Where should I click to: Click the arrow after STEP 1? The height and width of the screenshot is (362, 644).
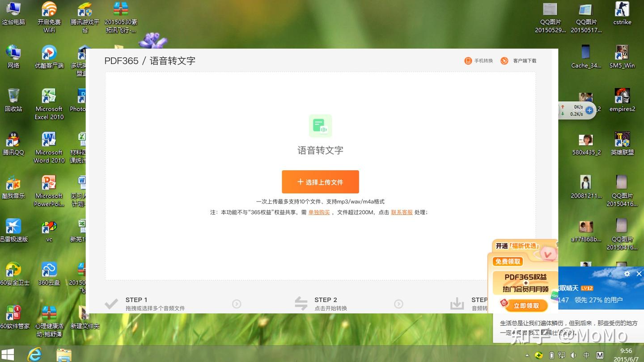237,304
